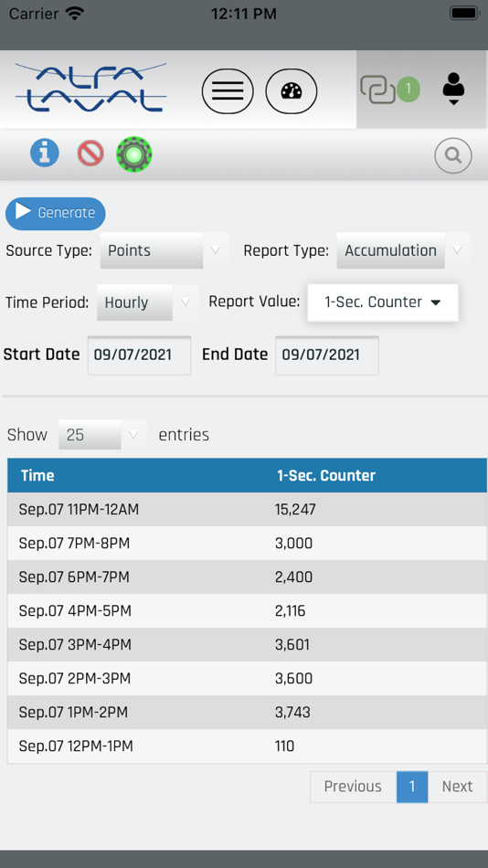Open the search magnifier icon
The width and height of the screenshot is (488, 868).
[x=453, y=156]
